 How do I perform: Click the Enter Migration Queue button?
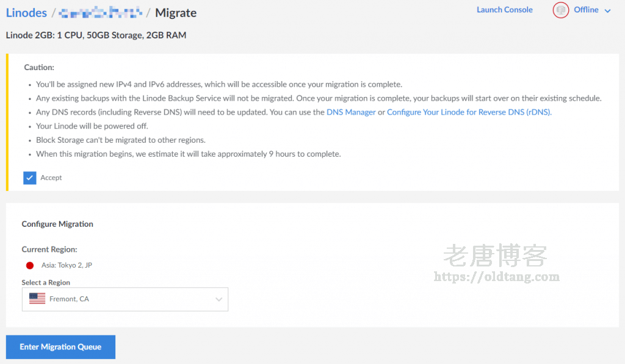pyautogui.click(x=60, y=347)
